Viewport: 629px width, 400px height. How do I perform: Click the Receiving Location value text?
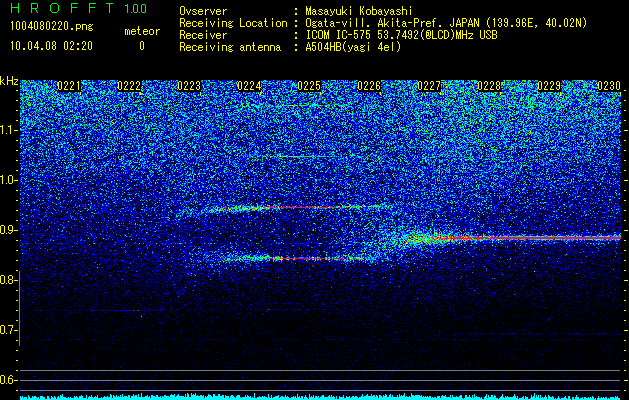[x=446, y=23]
